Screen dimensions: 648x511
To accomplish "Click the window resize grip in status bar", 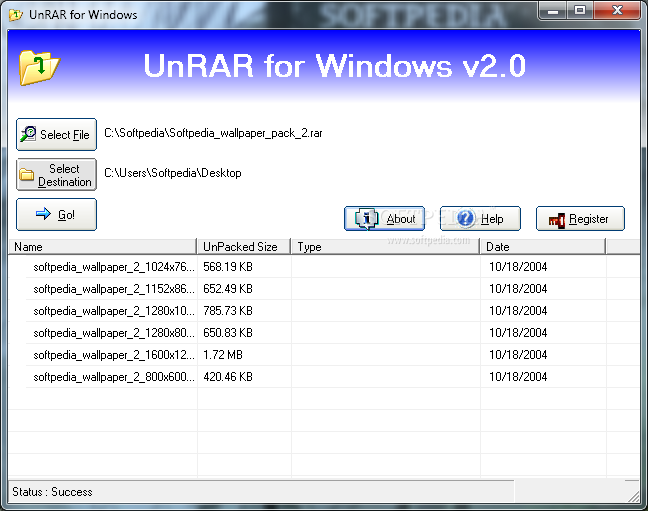I will (x=633, y=496).
